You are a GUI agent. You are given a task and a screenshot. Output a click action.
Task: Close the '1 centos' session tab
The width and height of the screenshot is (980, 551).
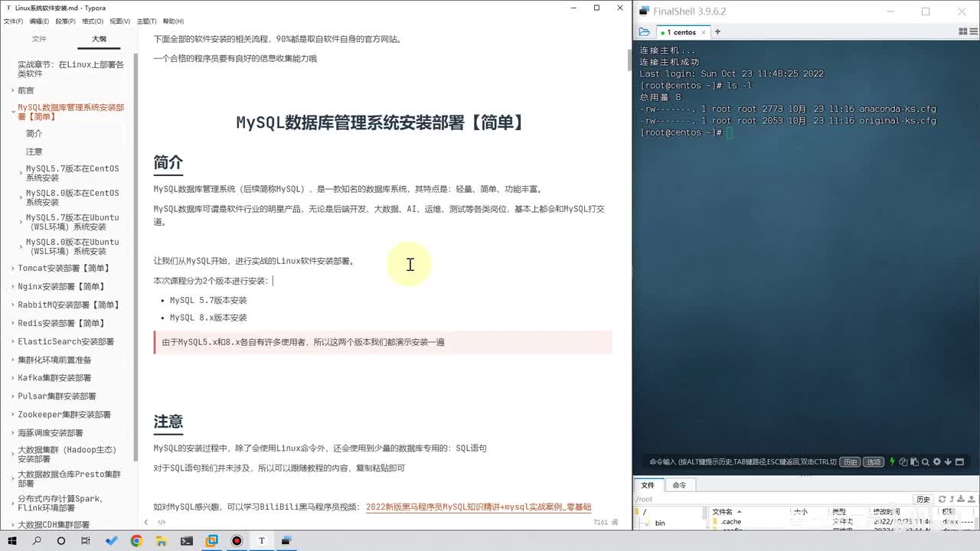pyautogui.click(x=702, y=32)
